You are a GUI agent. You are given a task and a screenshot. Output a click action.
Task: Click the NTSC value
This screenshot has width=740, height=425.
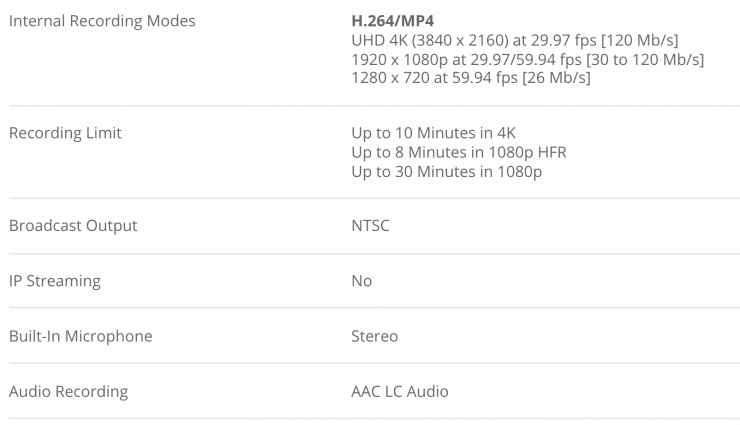click(371, 226)
